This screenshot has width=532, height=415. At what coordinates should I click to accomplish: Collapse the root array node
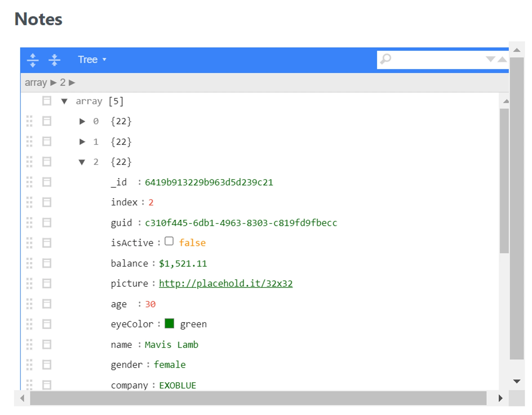tap(64, 101)
